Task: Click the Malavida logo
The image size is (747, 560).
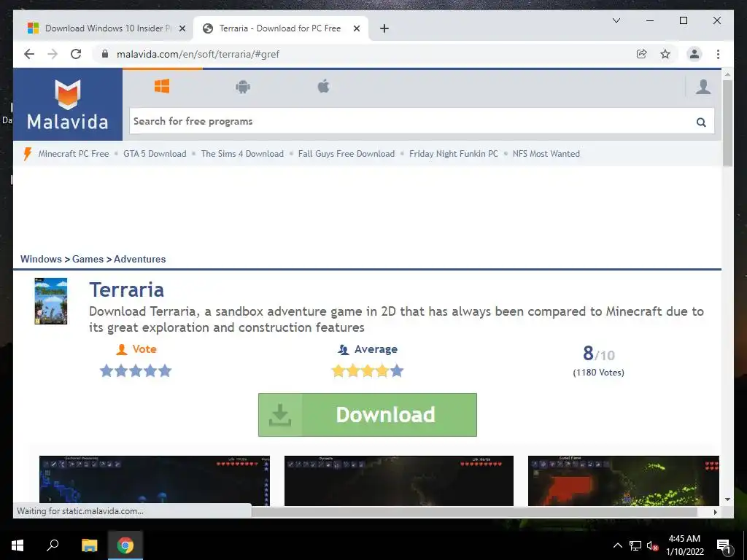Action: (x=68, y=105)
